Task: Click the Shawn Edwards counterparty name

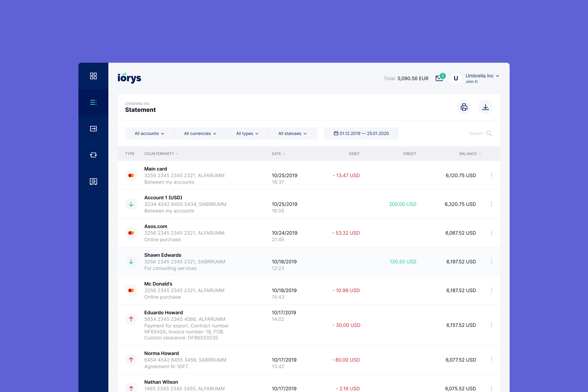Action: click(x=162, y=255)
